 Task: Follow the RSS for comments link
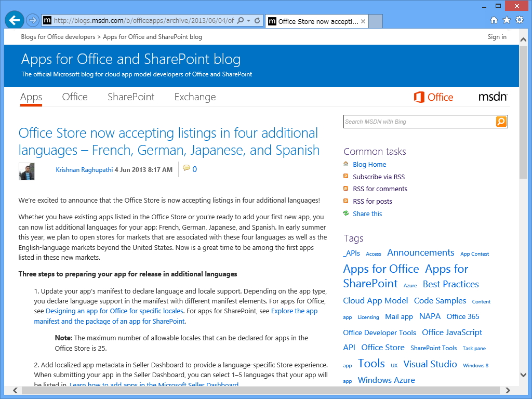point(380,189)
